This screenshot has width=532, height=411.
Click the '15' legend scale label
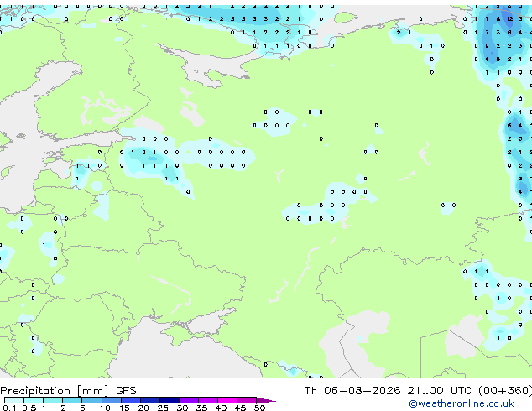124,408
